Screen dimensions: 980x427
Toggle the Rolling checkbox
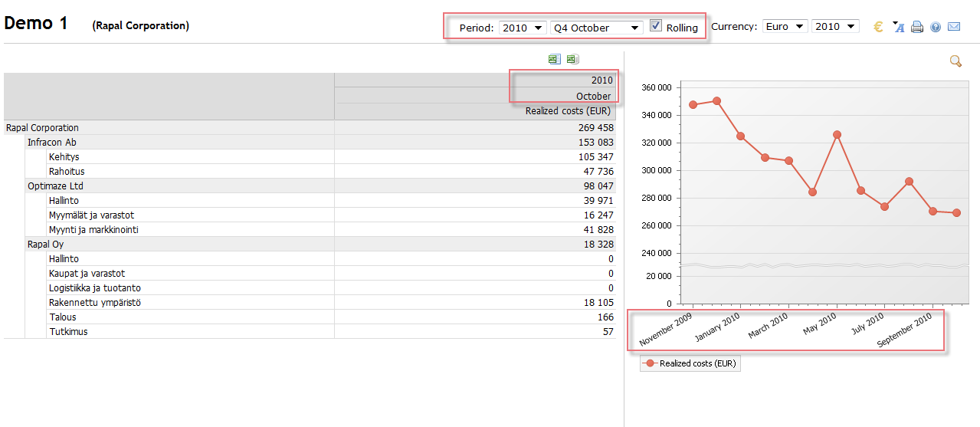pos(656,26)
